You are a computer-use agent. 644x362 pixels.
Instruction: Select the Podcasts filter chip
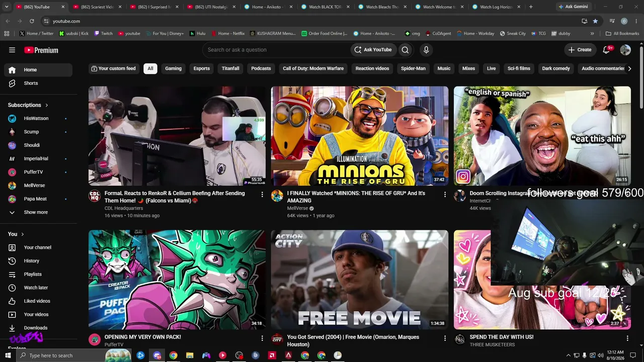(261, 69)
